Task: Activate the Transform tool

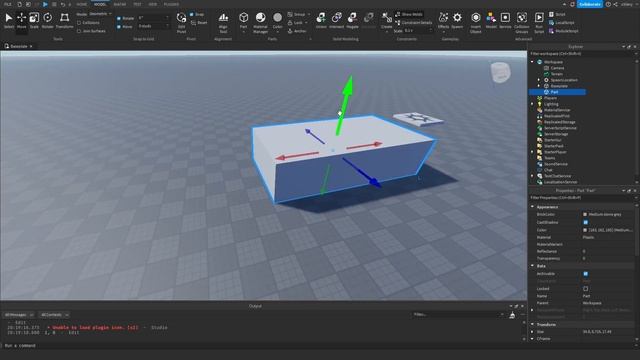Action: (x=64, y=20)
